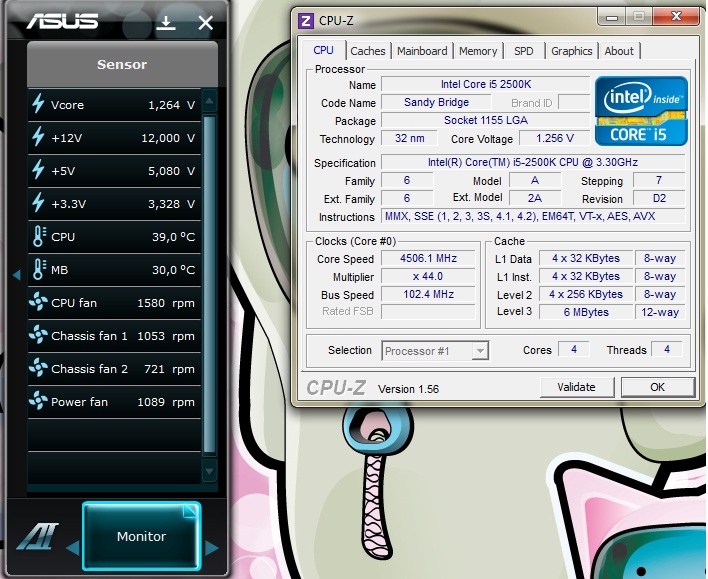Click the Power fan icon
This screenshot has height=579, width=708.
coord(38,401)
